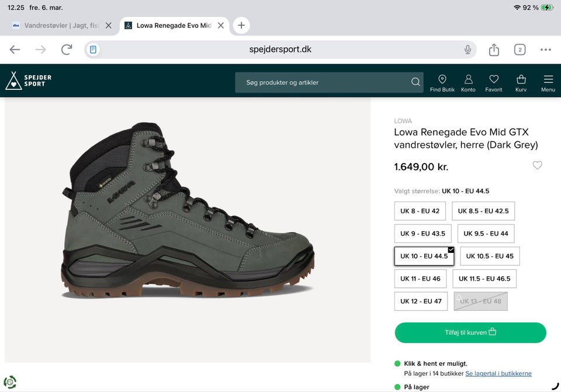
Task: Open the browser three-dot more menu
Action: point(546,49)
